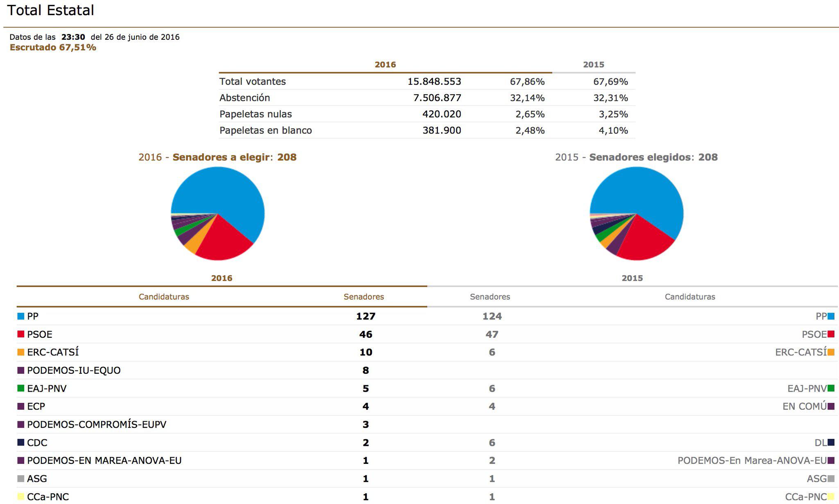The height and width of the screenshot is (504, 839).
Task: Click the dark navy CDC color swatch
Action: click(21, 442)
